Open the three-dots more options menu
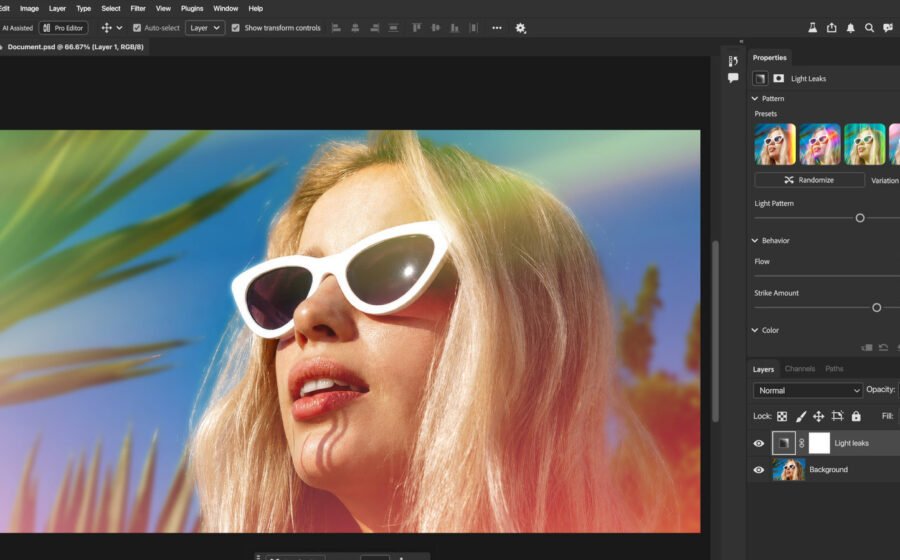Screen dimensions: 900x560 click(x=497, y=28)
